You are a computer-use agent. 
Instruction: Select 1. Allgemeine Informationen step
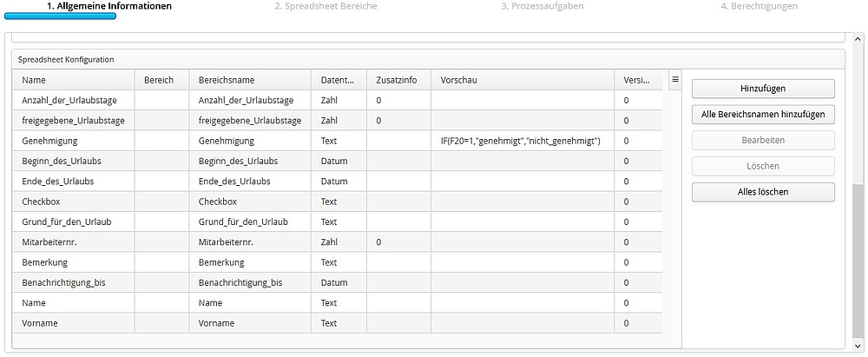109,6
